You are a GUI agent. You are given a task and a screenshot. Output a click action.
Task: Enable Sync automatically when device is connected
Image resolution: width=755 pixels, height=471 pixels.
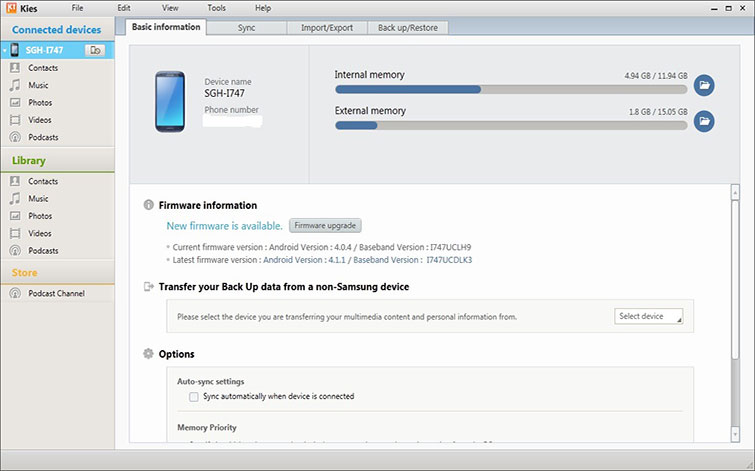(194, 397)
